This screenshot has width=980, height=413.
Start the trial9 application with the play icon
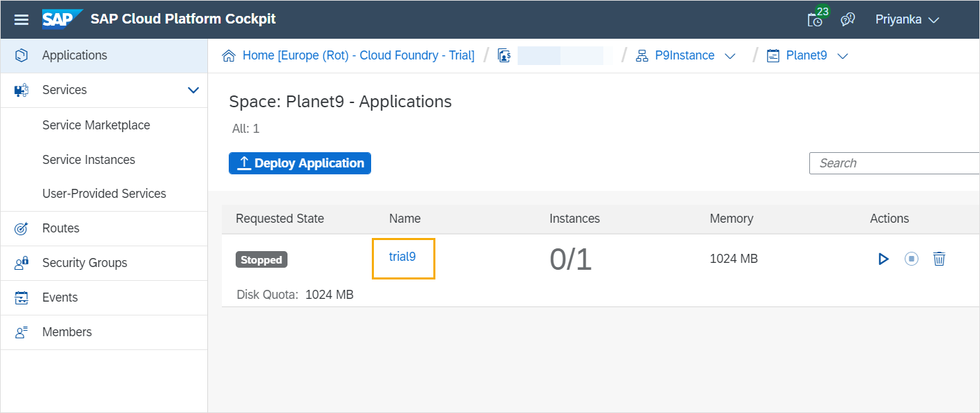883,258
